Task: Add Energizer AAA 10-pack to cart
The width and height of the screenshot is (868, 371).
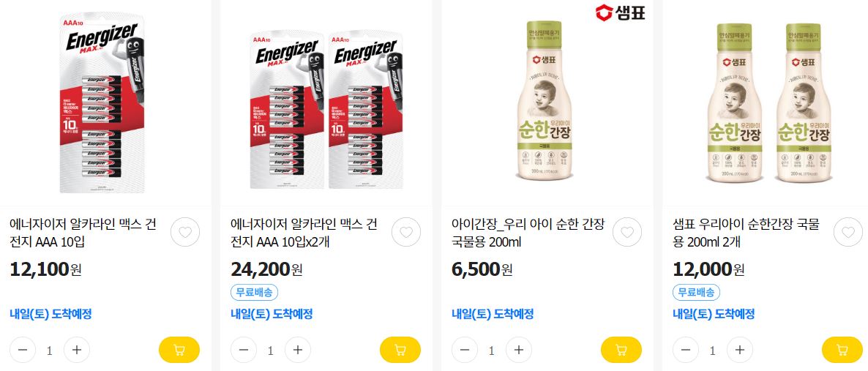Action: coord(179,350)
